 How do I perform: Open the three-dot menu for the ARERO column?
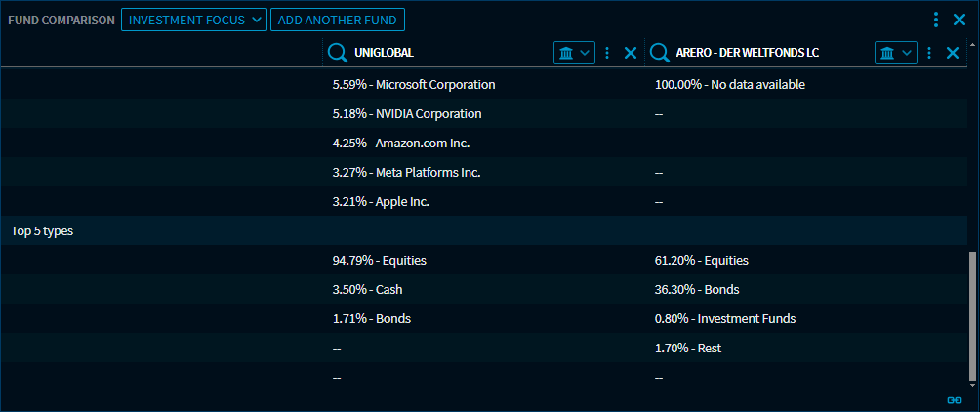(928, 53)
